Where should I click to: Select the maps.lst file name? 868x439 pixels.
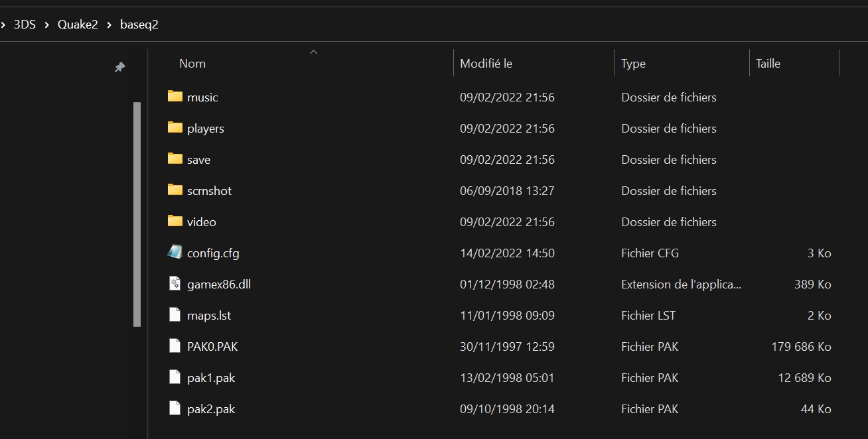[209, 316]
